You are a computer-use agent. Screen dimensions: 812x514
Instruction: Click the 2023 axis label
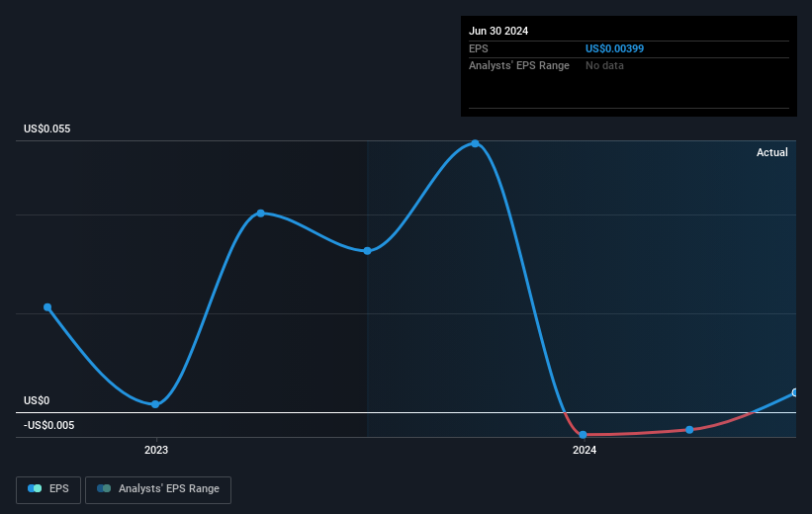click(156, 450)
